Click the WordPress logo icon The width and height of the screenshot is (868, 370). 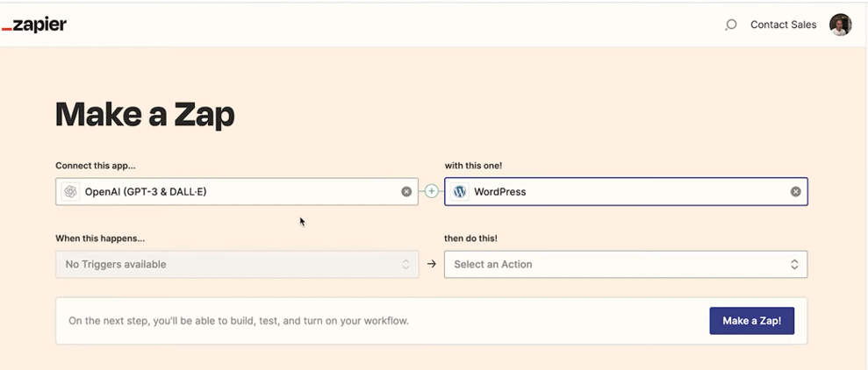coord(460,192)
